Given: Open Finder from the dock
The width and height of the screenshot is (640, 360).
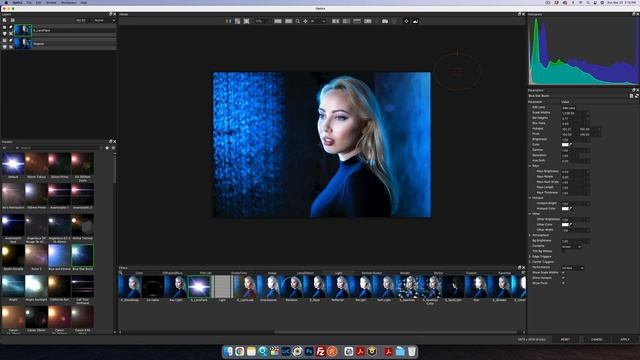Looking at the screenshot, I should [x=228, y=351].
